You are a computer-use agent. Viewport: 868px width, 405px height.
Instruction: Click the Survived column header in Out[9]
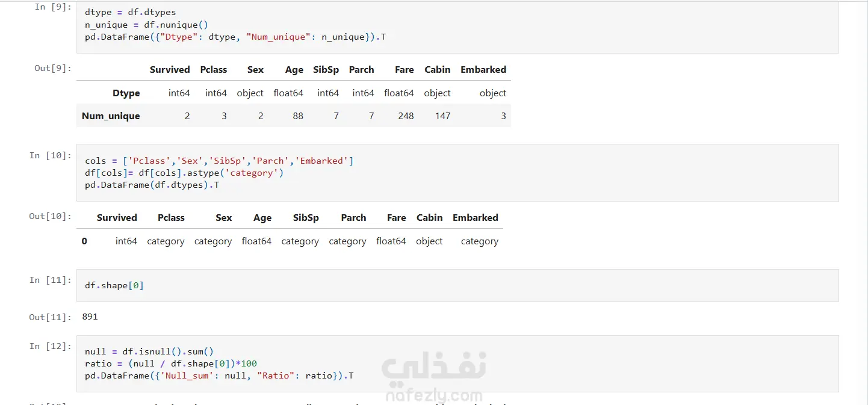170,70
